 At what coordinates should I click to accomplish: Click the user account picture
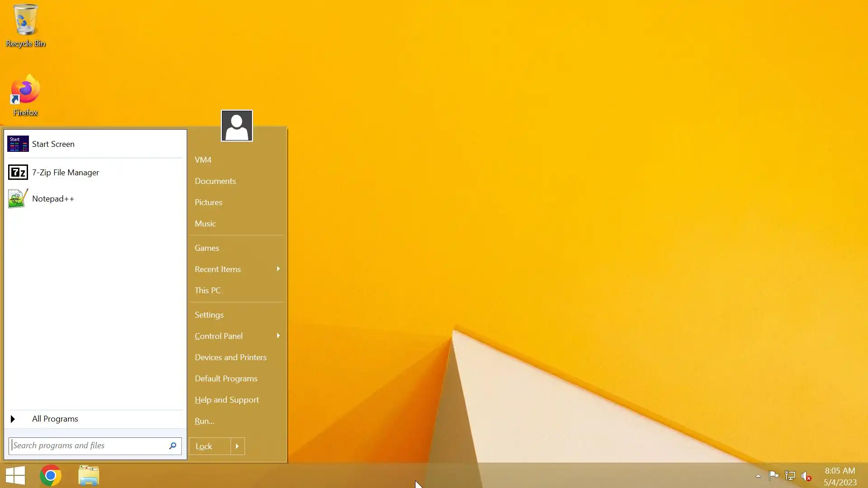tap(236, 126)
